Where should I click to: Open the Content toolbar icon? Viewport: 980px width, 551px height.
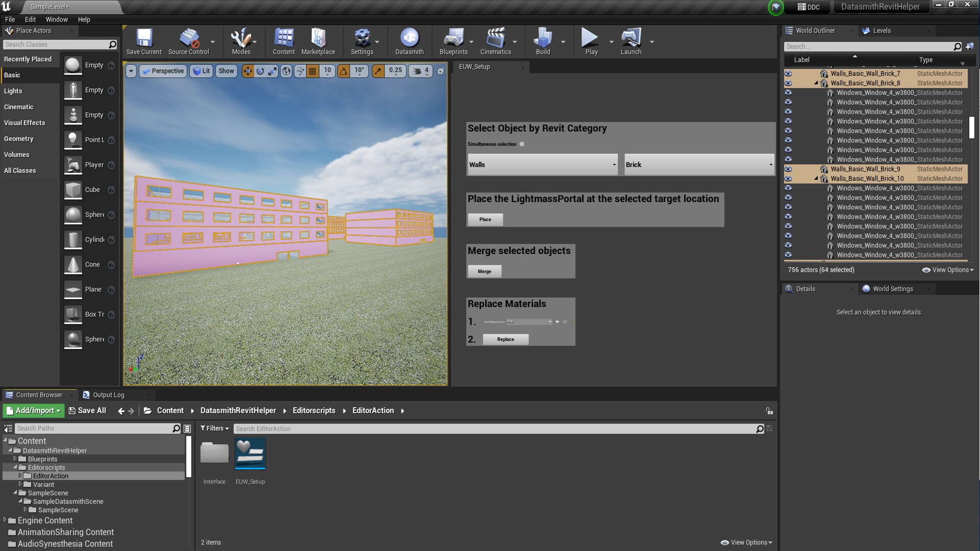point(283,41)
